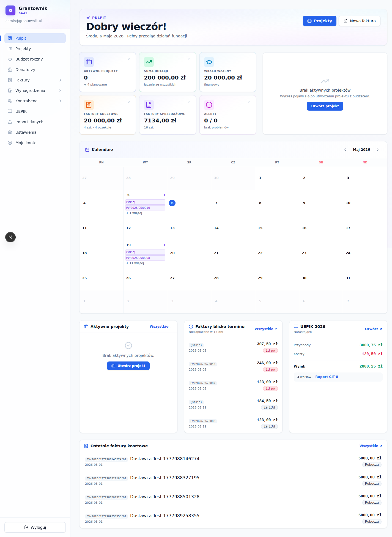Open Moje konto in the sidebar
This screenshot has height=537, width=392.
point(35,143)
